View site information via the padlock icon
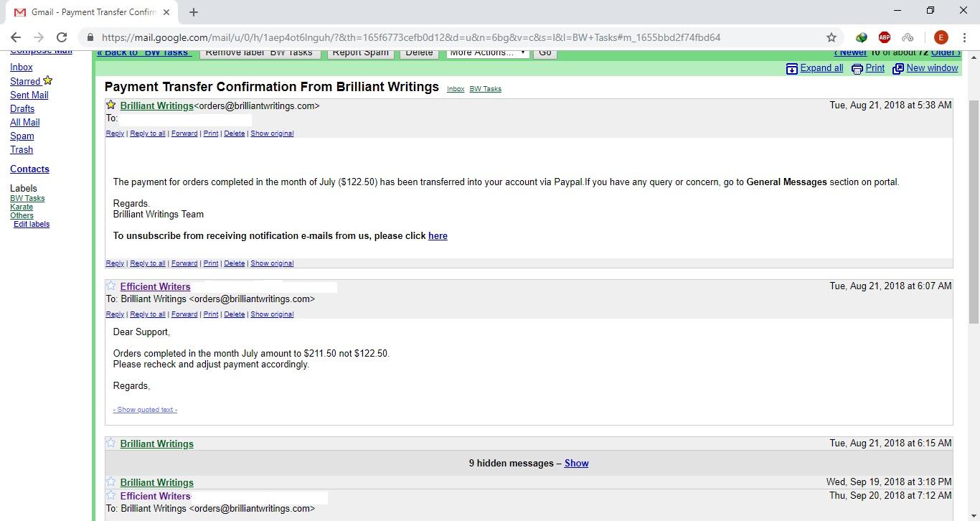Screen dimensions: 980x521 coord(90,37)
